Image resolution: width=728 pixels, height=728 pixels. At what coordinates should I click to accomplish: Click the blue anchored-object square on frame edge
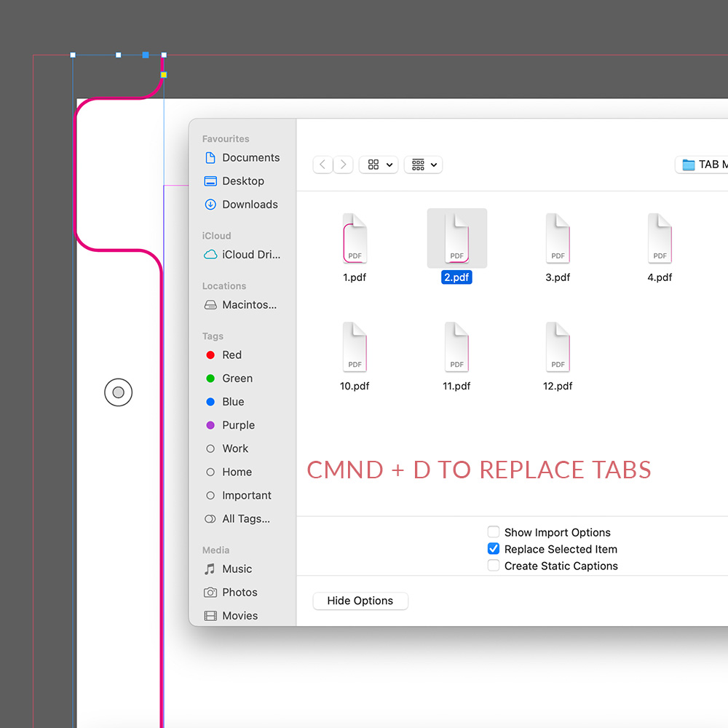coord(146,55)
